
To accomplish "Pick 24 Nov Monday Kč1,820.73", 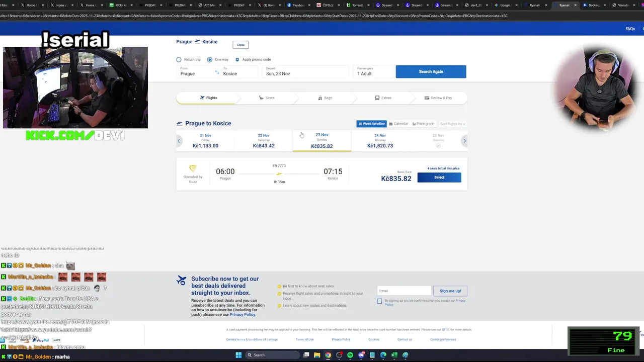I will click(x=380, y=141).
